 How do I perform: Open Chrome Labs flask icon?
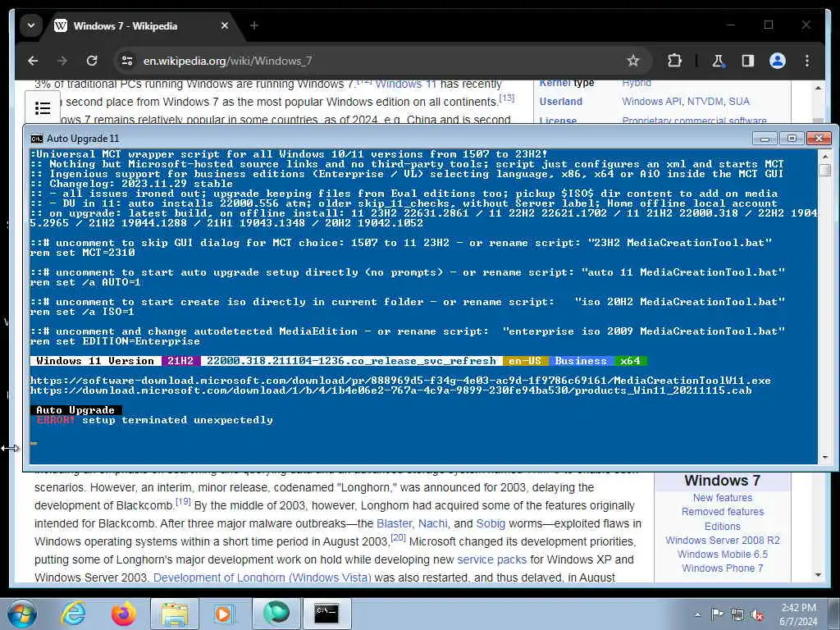click(718, 61)
